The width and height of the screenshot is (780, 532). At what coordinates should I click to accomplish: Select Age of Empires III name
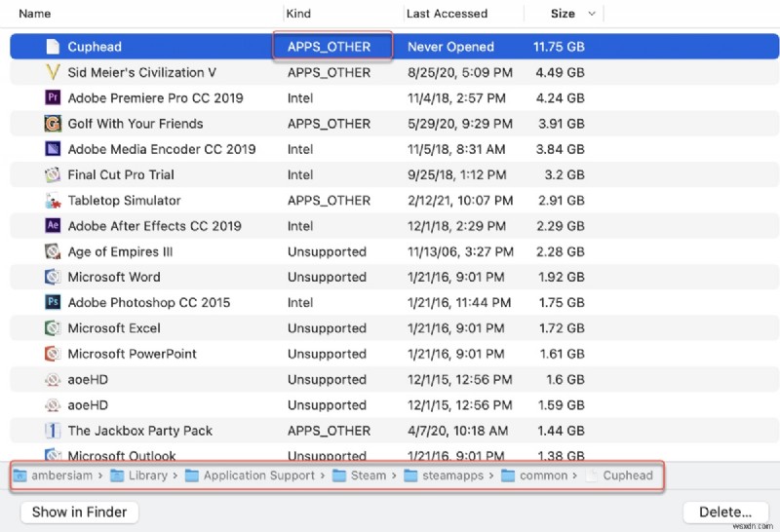(x=120, y=251)
